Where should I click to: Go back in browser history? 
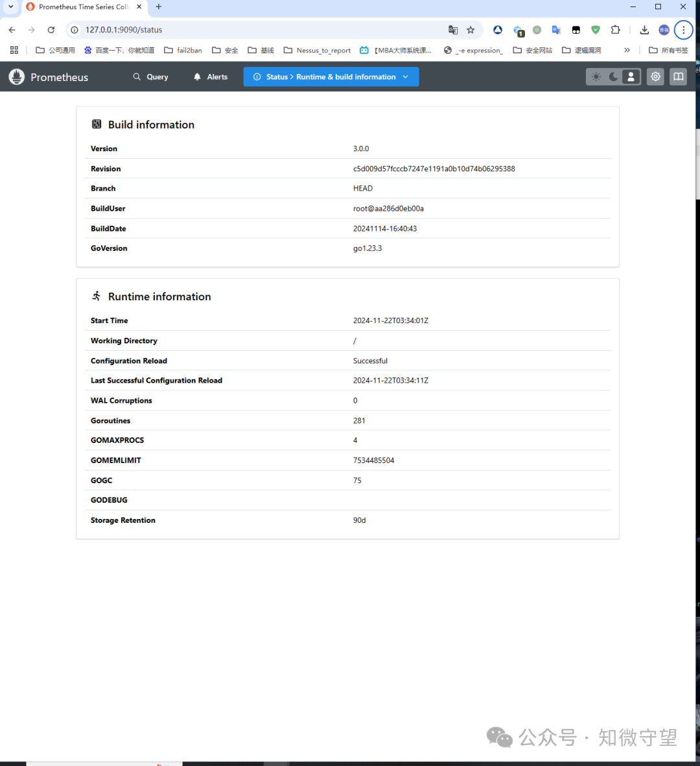[12, 30]
